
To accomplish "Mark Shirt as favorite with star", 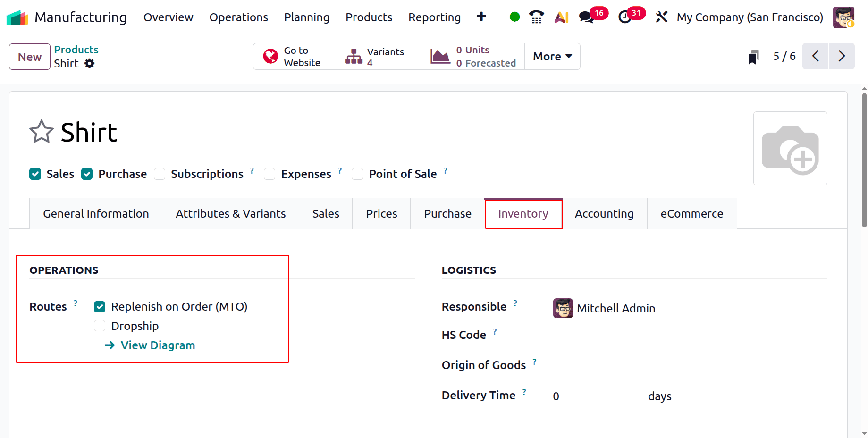I will point(42,132).
